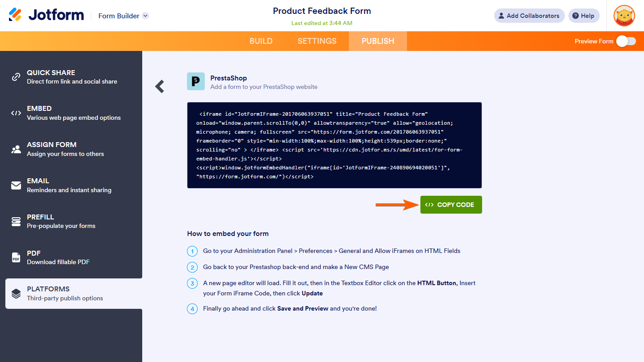
Task: Open the Email envelope icon
Action: click(16, 185)
